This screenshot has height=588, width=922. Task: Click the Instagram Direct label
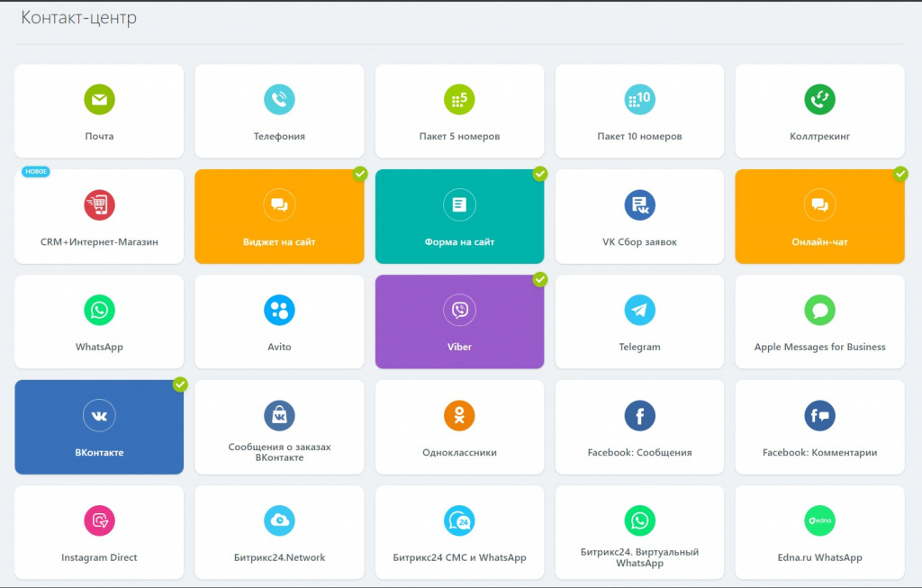point(99,558)
